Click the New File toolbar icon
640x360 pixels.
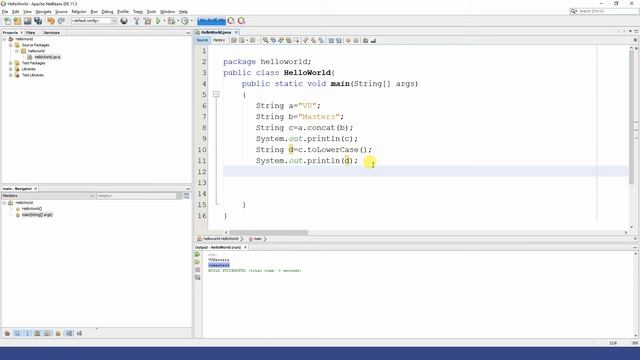[7, 21]
